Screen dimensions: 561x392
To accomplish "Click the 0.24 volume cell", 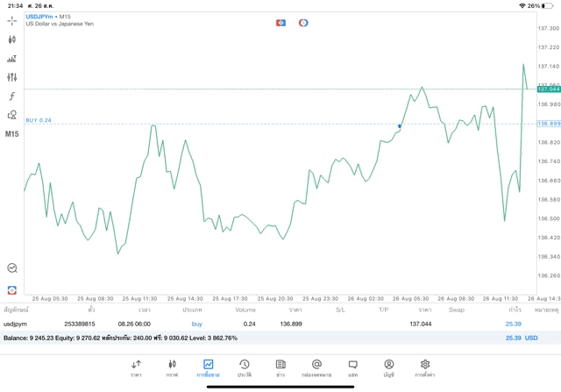I will pos(249,324).
